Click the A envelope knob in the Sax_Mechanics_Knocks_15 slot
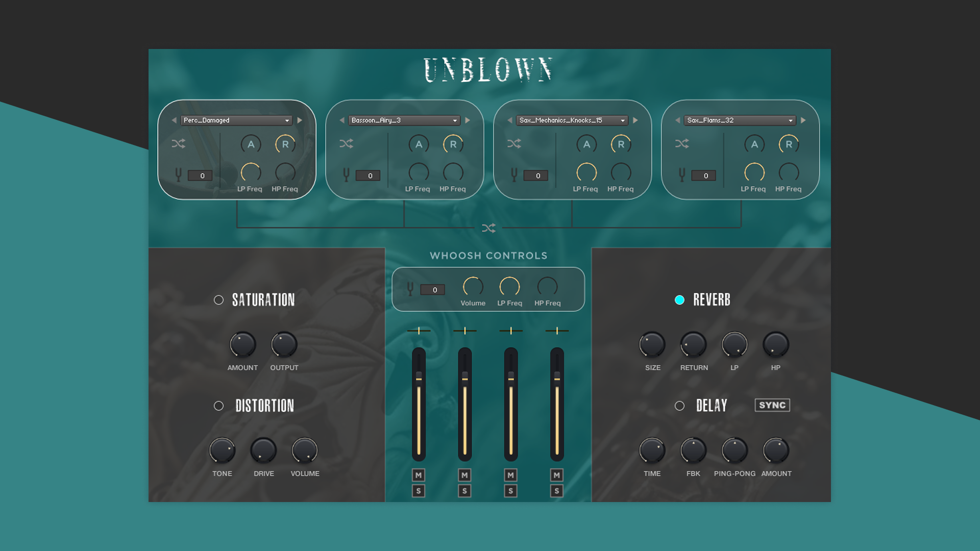 click(586, 144)
